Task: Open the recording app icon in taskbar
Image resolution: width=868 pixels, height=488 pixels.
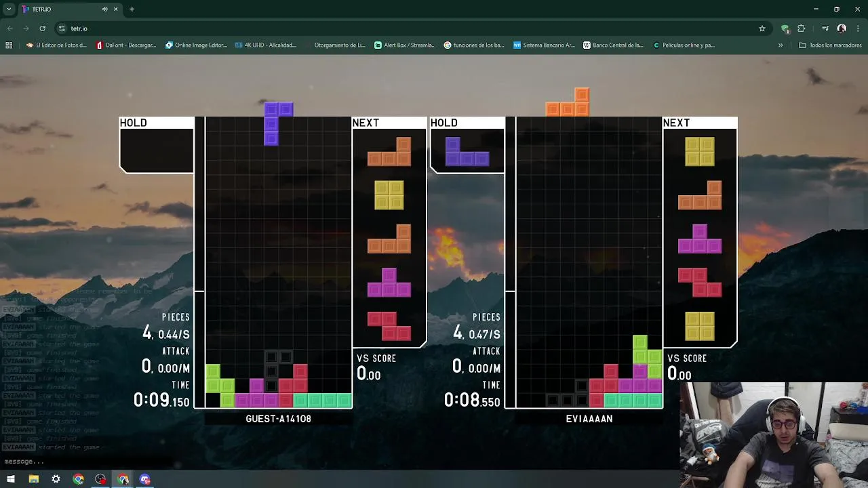Action: 100,479
